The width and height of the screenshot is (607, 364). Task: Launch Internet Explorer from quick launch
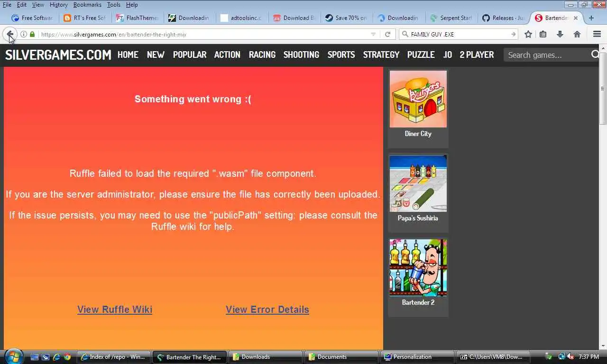click(x=56, y=357)
